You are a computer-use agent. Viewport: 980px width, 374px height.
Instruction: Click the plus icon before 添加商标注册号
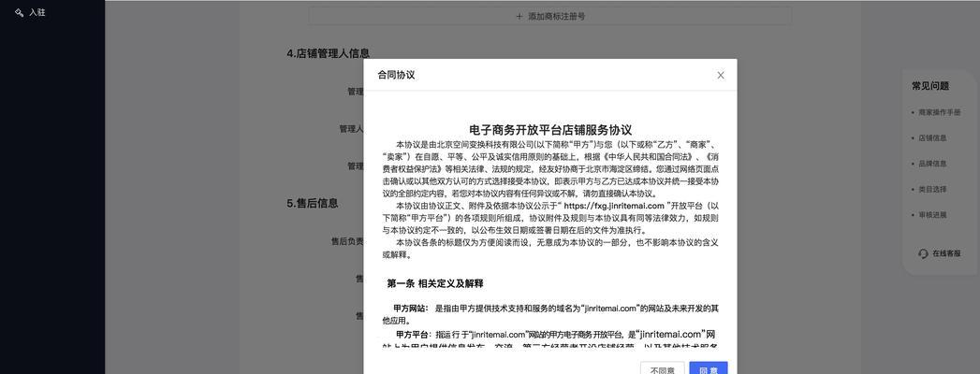pos(519,16)
